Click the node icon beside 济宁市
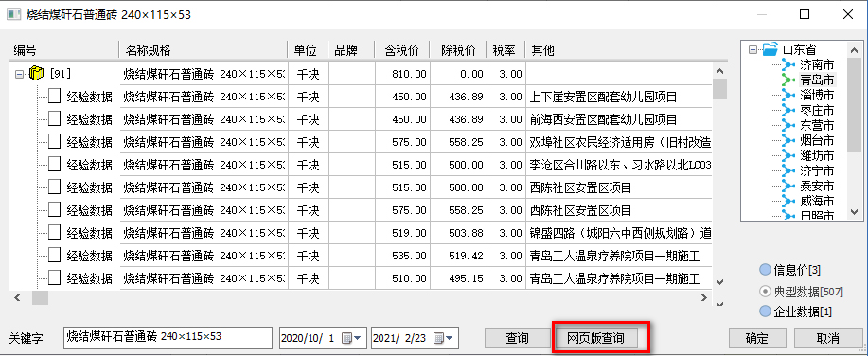Viewport: 868px width, 356px height. coord(788,170)
